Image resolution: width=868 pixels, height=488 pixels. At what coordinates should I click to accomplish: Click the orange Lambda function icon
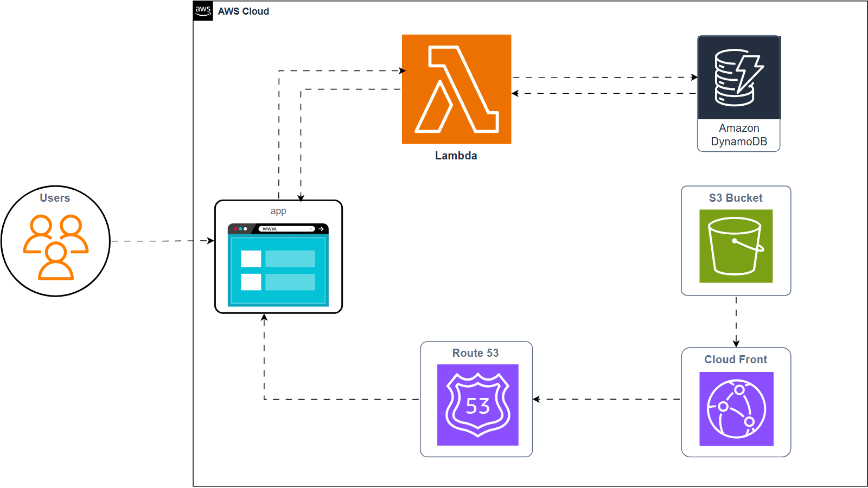point(456,89)
